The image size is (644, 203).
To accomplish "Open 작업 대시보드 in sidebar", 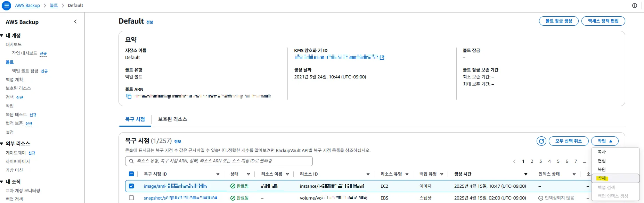I will pyautogui.click(x=24, y=53).
